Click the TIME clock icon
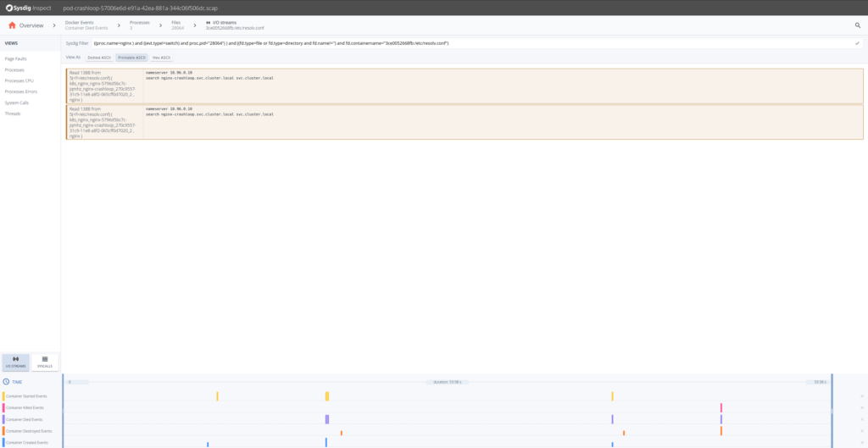This screenshot has height=448, width=868. [6, 382]
